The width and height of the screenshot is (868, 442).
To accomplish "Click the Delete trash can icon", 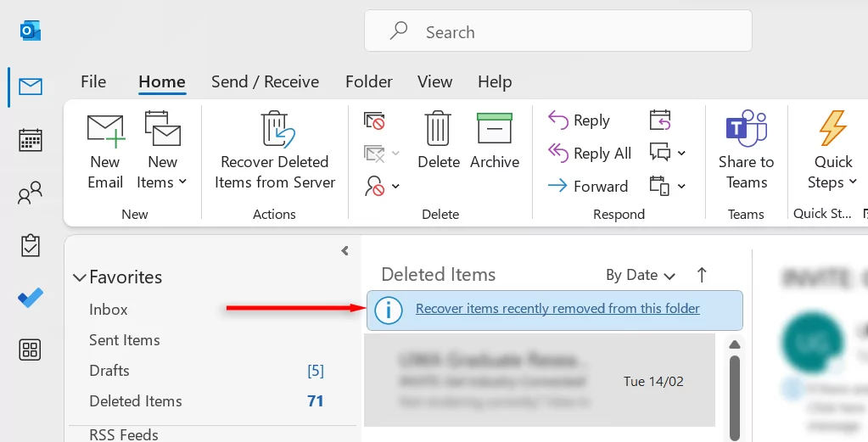I will 439,130.
